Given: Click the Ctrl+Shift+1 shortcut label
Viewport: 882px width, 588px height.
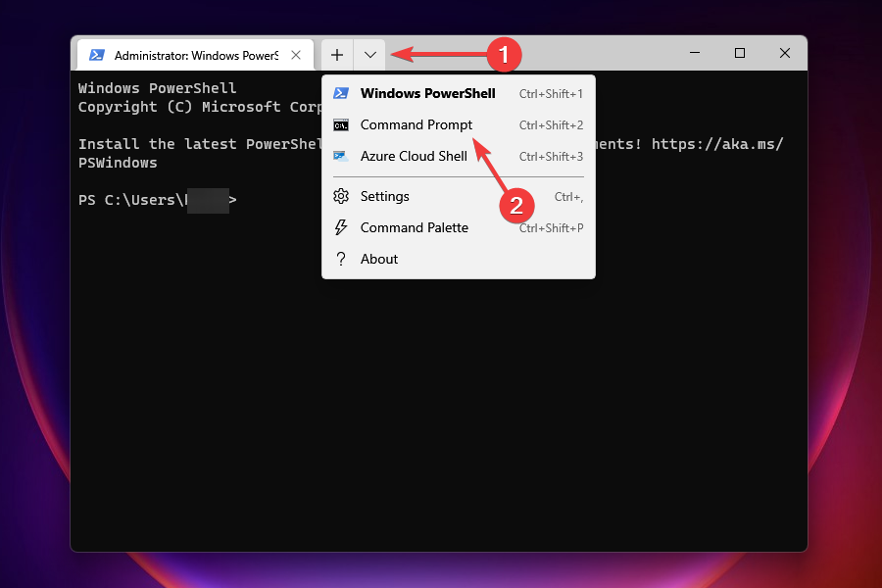Looking at the screenshot, I should (551, 93).
